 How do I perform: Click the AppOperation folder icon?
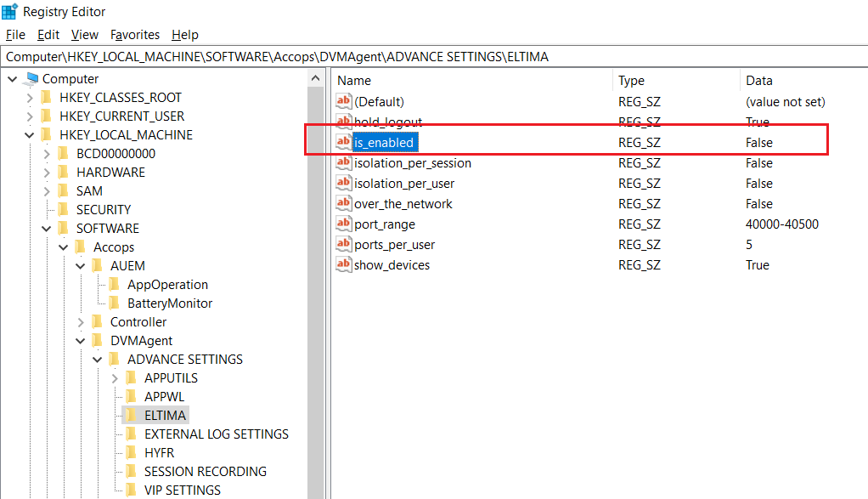coord(115,285)
